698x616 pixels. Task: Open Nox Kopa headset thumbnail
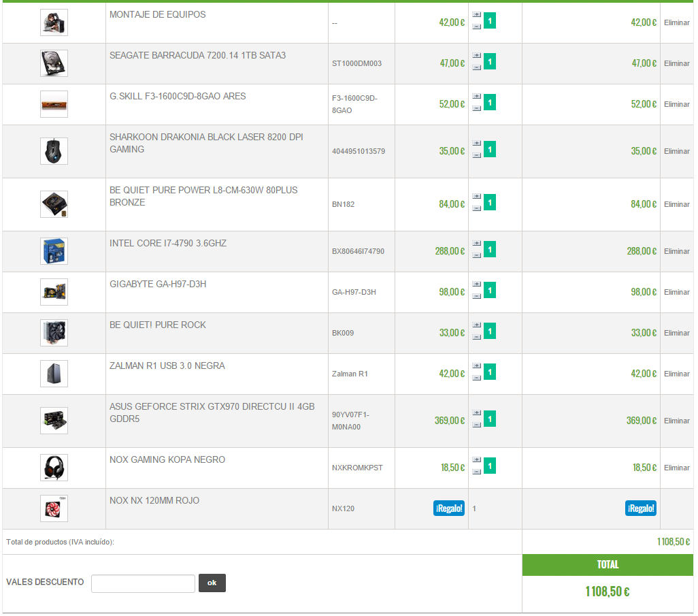pyautogui.click(x=54, y=468)
